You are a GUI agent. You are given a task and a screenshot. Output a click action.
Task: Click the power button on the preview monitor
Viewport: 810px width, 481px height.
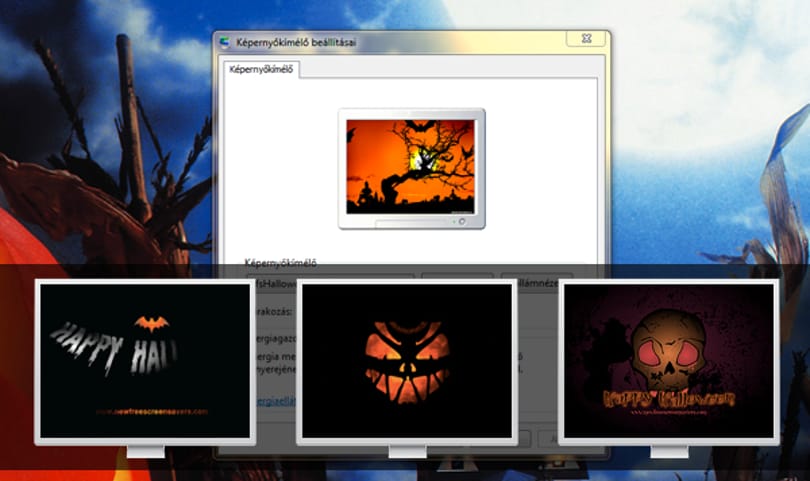(x=462, y=222)
